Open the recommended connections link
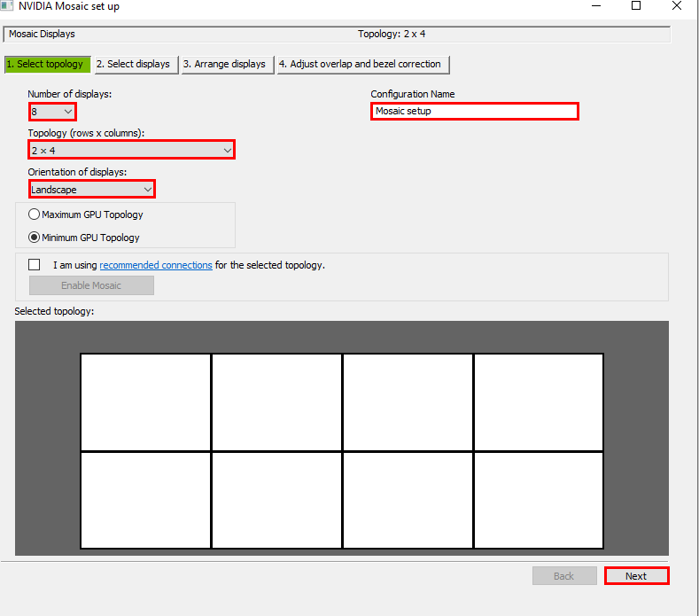 (x=156, y=265)
